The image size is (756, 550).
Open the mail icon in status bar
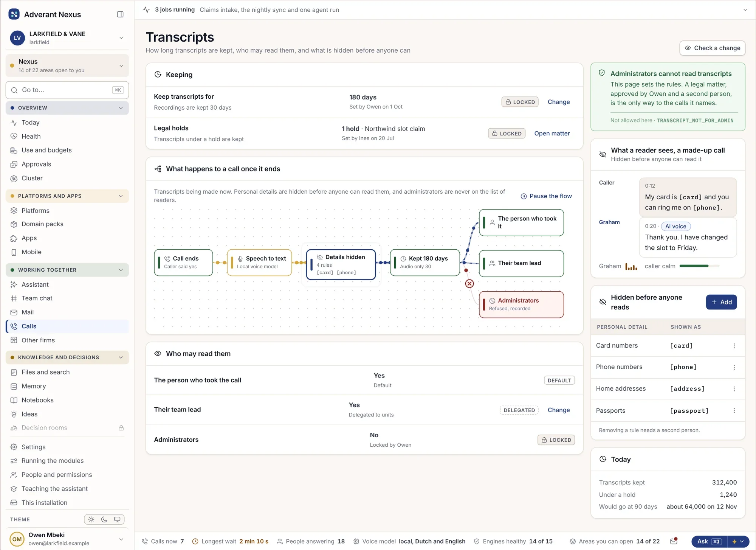click(674, 541)
